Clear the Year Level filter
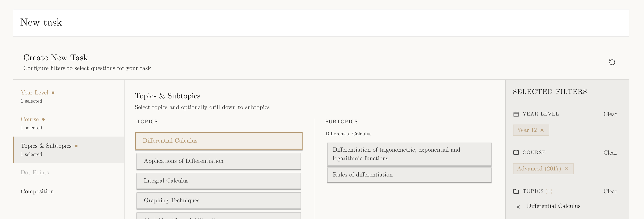The image size is (644, 219). [610, 114]
